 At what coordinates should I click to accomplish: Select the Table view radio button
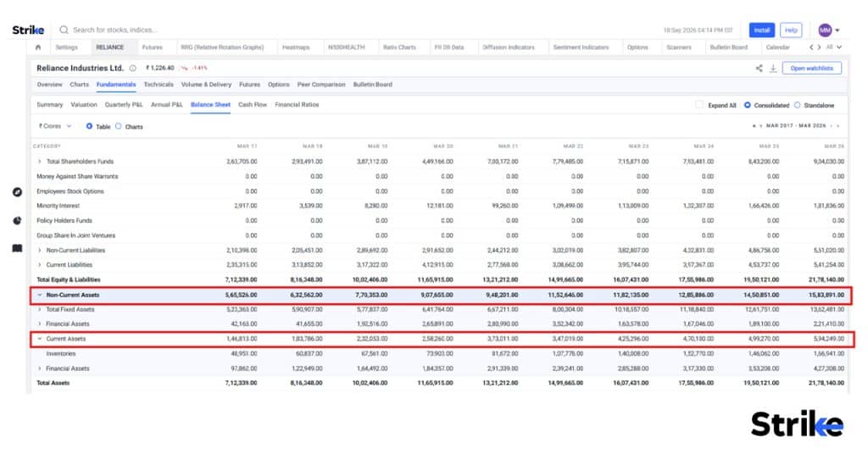89,126
